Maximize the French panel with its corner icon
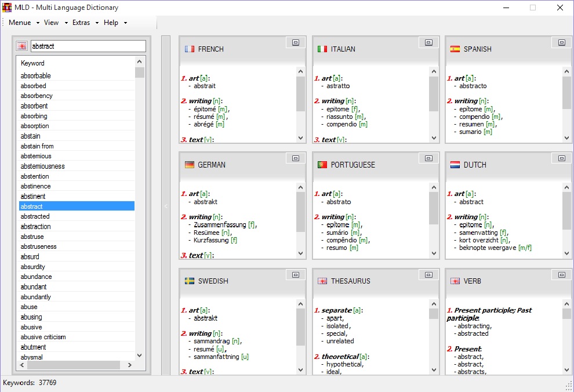The image size is (574, 392). (x=295, y=42)
